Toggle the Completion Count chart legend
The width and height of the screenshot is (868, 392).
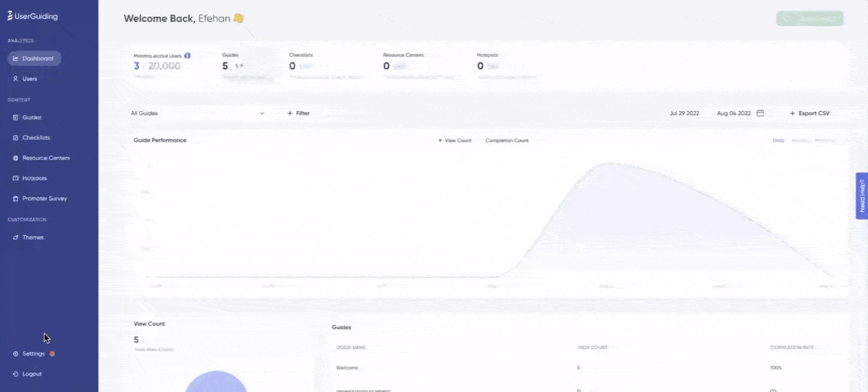[506, 140]
